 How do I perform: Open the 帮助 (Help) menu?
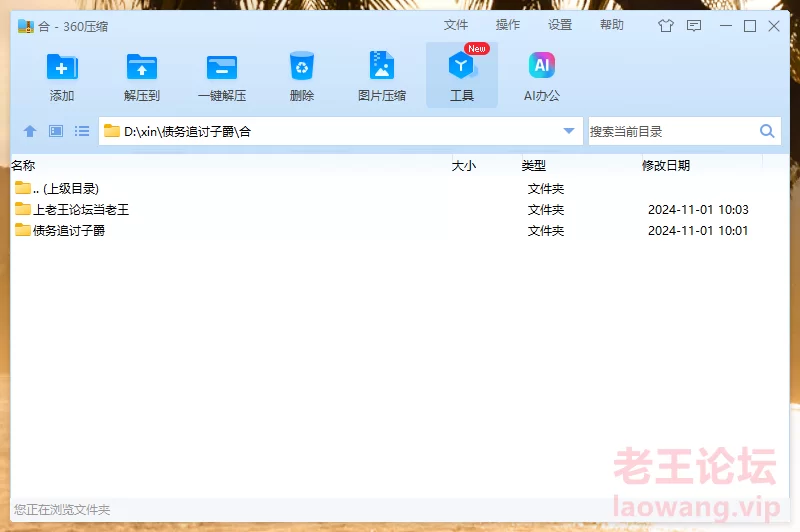point(612,25)
